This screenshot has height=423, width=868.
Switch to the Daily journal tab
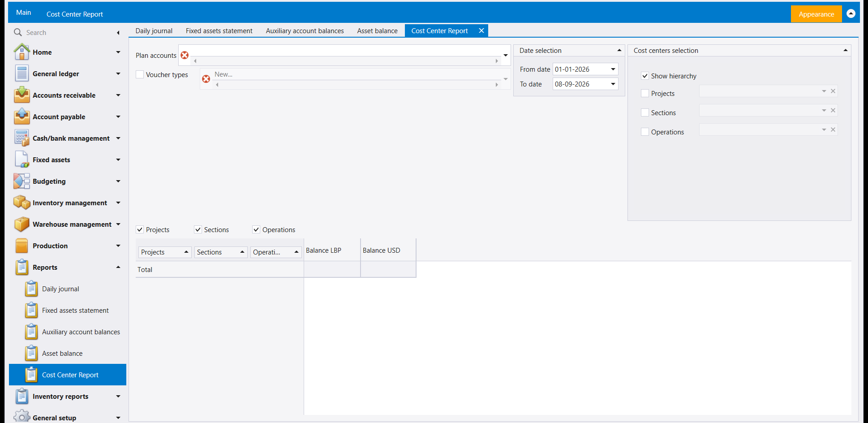pyautogui.click(x=154, y=30)
